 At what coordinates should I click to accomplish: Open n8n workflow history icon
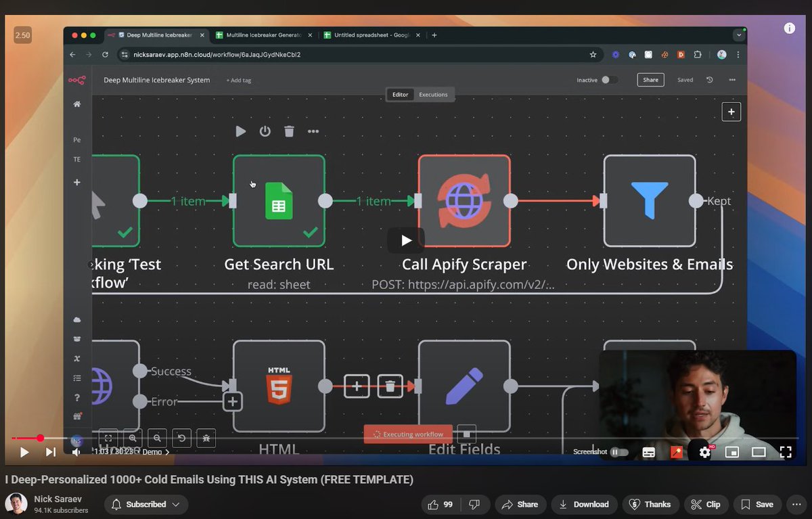click(709, 80)
